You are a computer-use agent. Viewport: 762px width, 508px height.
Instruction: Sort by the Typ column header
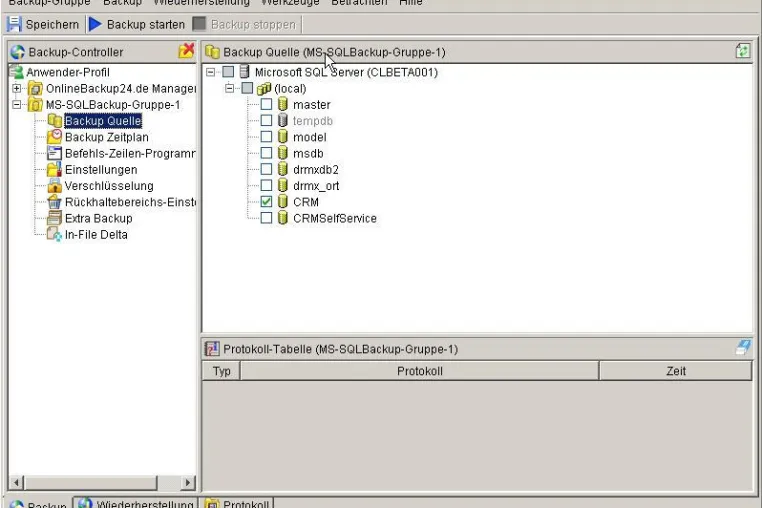(221, 371)
